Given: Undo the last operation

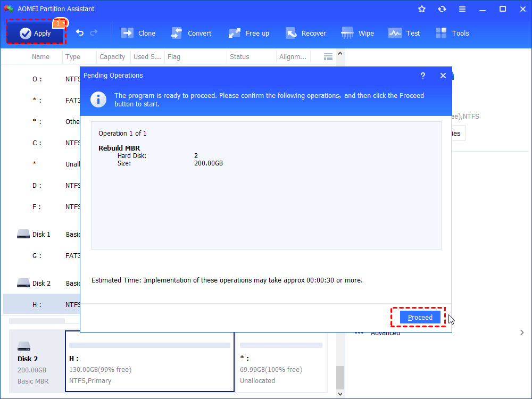Looking at the screenshot, I should coord(80,32).
